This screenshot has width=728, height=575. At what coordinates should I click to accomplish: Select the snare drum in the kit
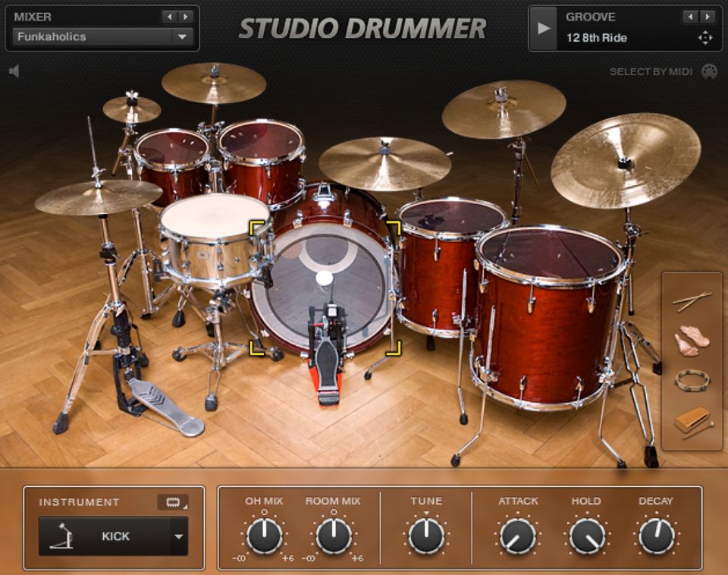point(215,235)
